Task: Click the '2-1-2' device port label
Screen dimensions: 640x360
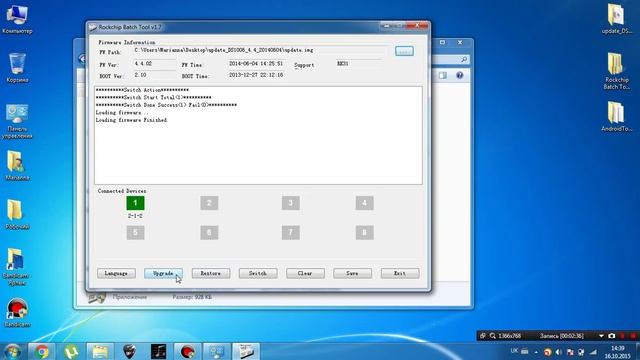Action: point(135,216)
